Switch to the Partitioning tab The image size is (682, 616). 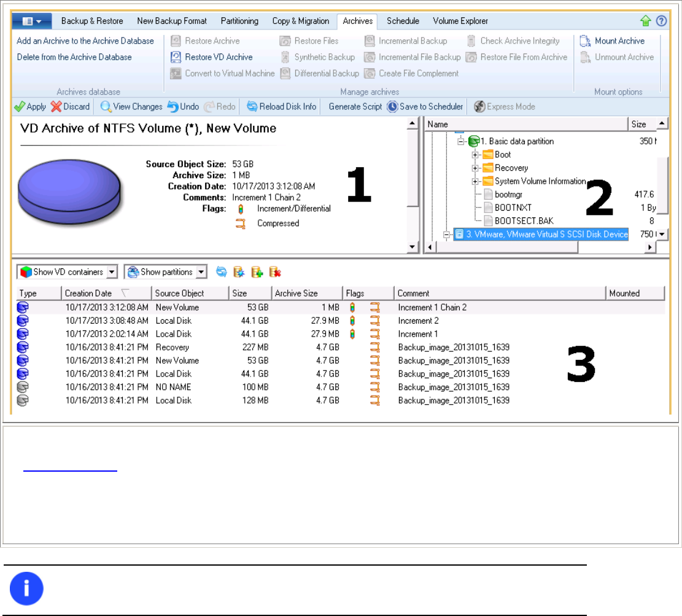click(x=239, y=21)
